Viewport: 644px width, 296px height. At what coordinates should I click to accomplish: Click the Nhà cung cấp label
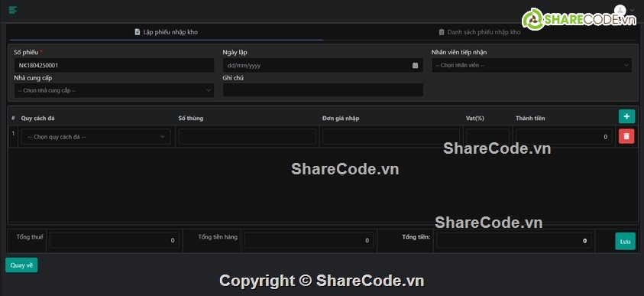pos(33,78)
